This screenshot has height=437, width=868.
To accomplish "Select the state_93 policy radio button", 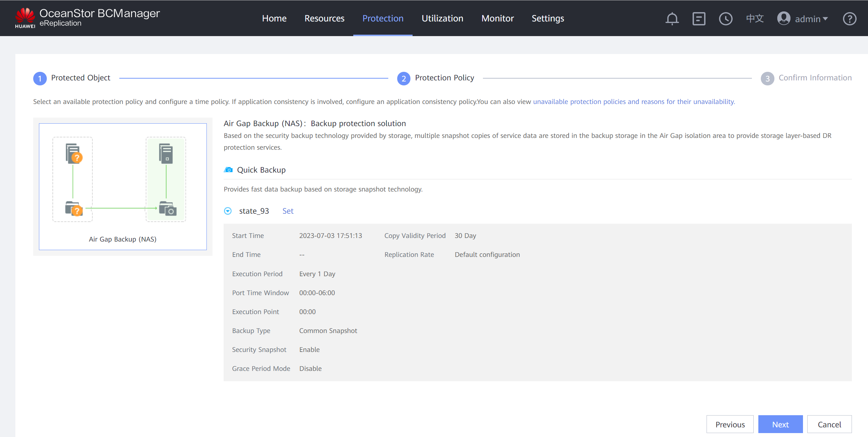I will 228,211.
